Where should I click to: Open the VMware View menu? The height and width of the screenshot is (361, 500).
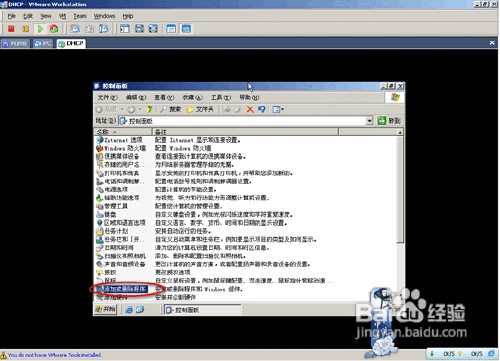point(46,16)
